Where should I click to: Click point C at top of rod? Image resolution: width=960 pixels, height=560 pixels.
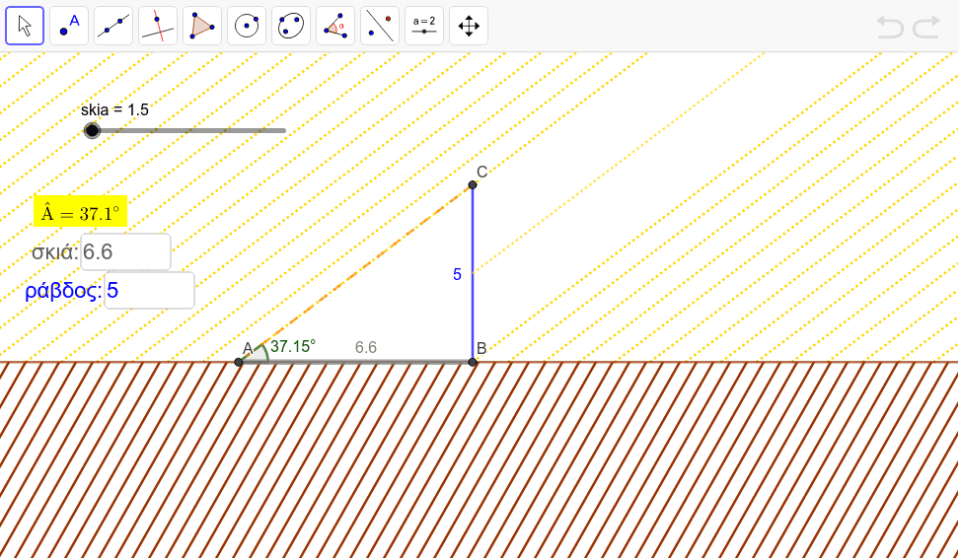[472, 184]
